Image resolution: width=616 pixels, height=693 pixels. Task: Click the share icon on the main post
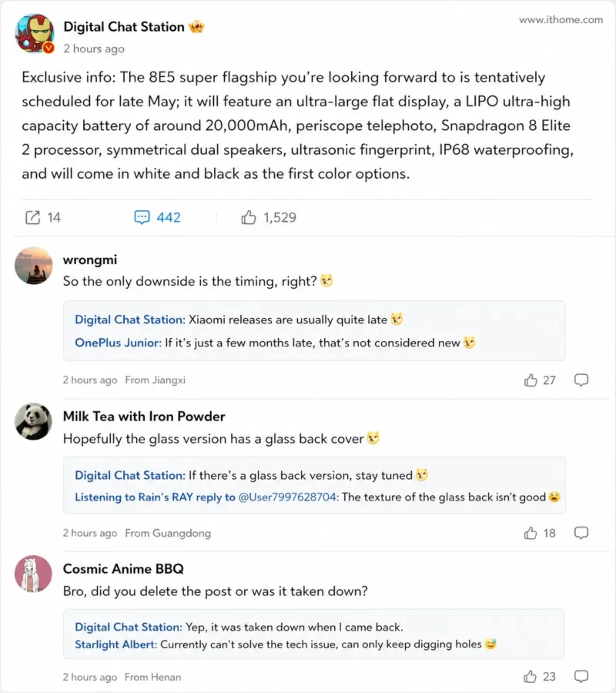coord(32,217)
